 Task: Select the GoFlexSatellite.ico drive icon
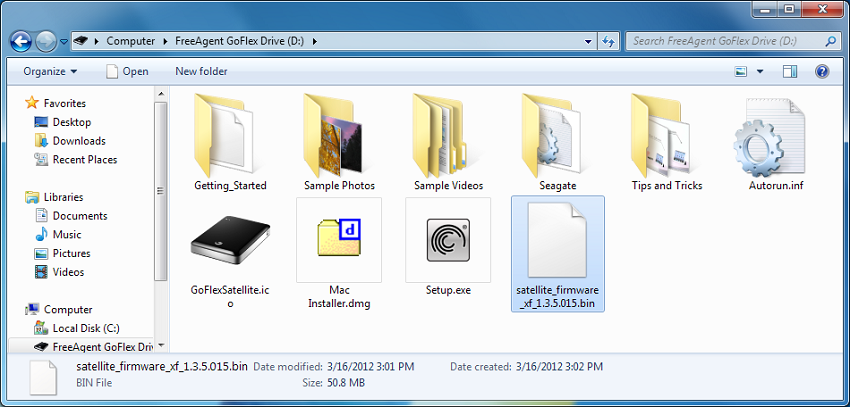click(x=230, y=241)
